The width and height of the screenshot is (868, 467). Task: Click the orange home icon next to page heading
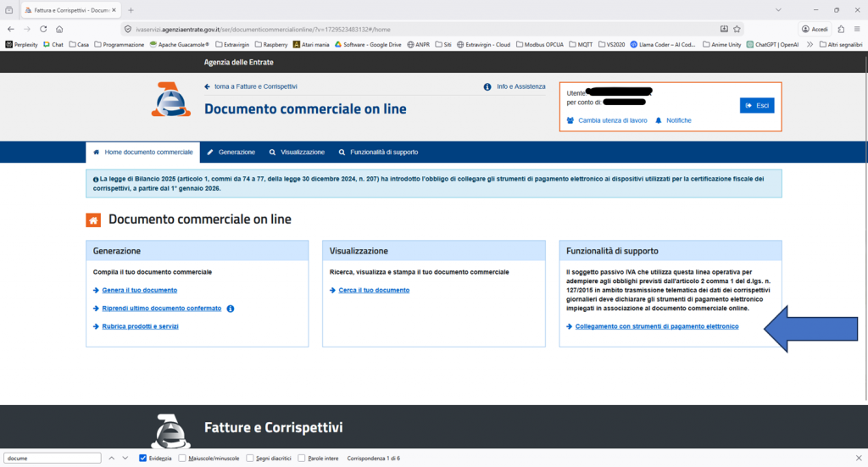coord(94,220)
